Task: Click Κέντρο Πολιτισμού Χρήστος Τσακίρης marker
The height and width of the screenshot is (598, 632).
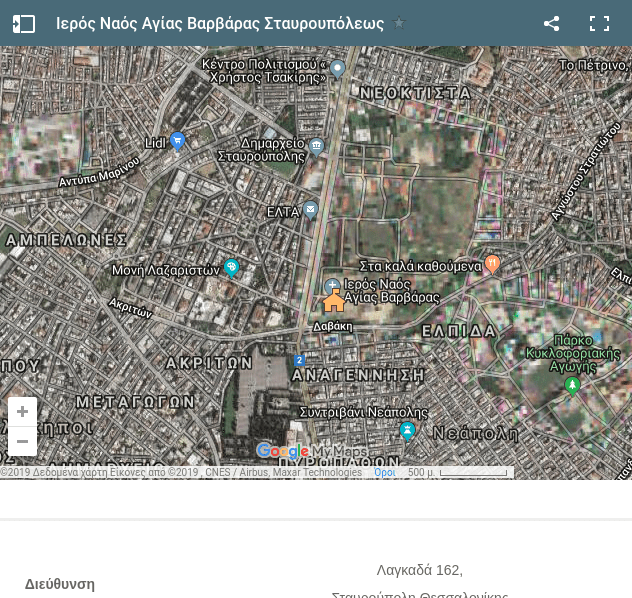Action: pyautogui.click(x=338, y=69)
